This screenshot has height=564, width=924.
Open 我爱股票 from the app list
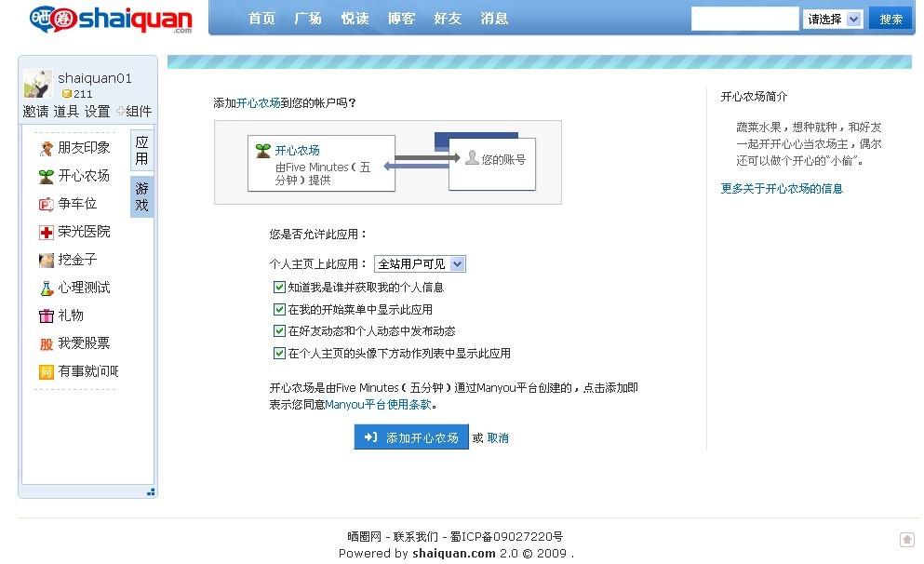coord(85,343)
